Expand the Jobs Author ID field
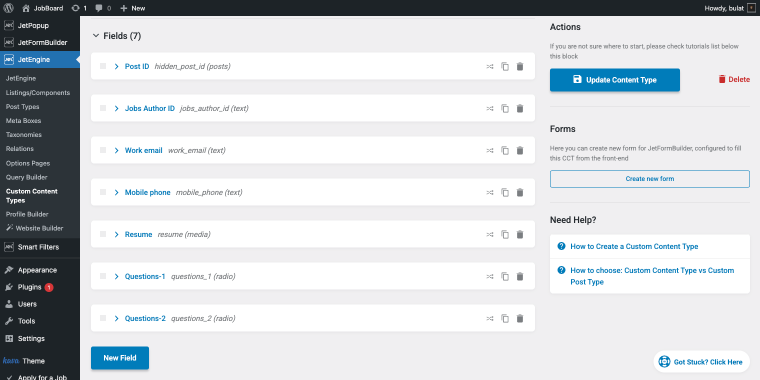760x380 pixels. 116,109
